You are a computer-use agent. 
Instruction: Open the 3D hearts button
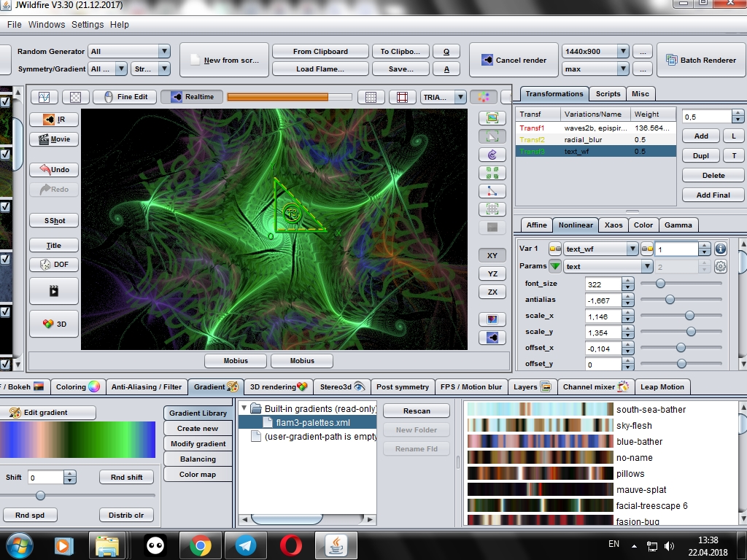click(54, 324)
